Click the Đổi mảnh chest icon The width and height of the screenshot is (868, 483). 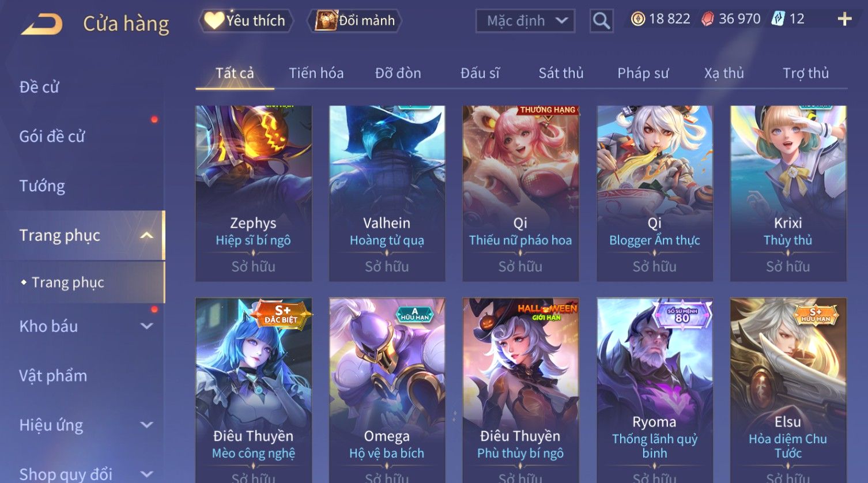tap(326, 21)
